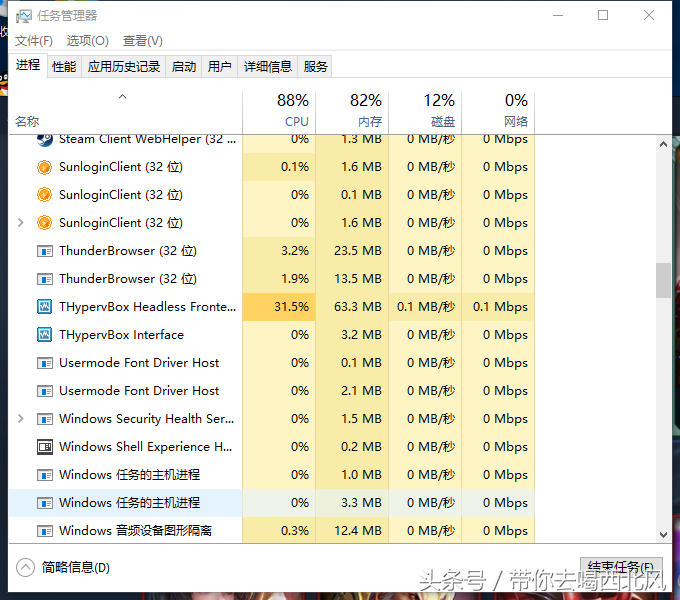Switch to the 启动 tab
Viewport: 680px width, 600px height.
184,67
